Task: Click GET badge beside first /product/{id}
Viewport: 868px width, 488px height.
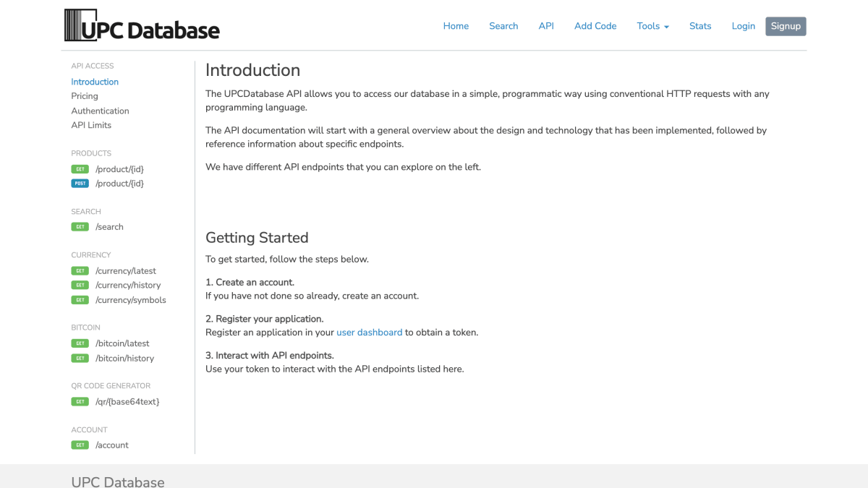Action: click(x=80, y=169)
